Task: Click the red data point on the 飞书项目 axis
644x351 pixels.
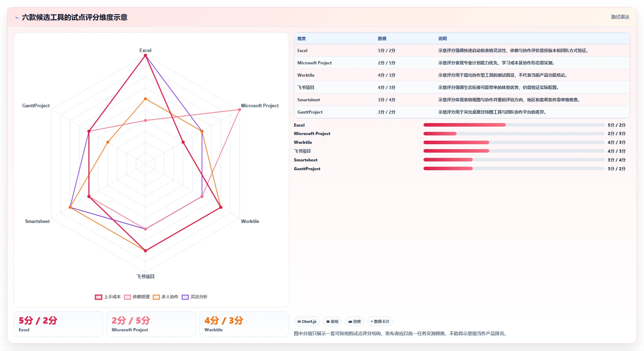Action: (x=145, y=251)
